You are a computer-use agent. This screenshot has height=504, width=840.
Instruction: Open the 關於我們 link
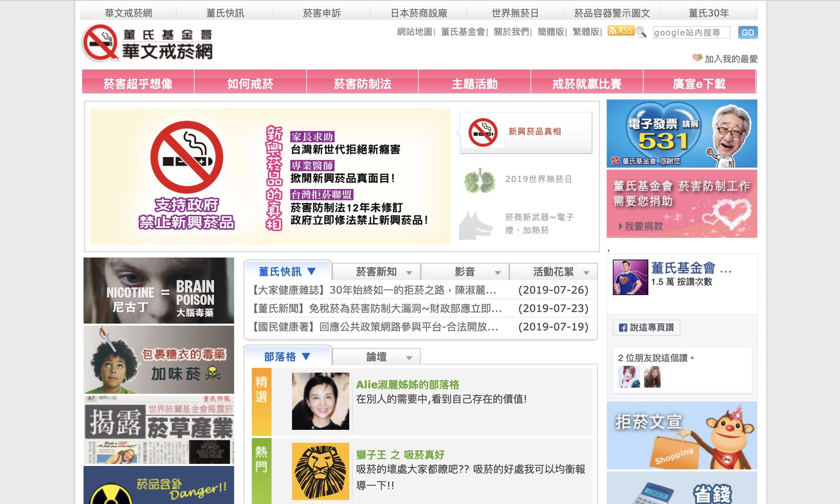pos(512,31)
